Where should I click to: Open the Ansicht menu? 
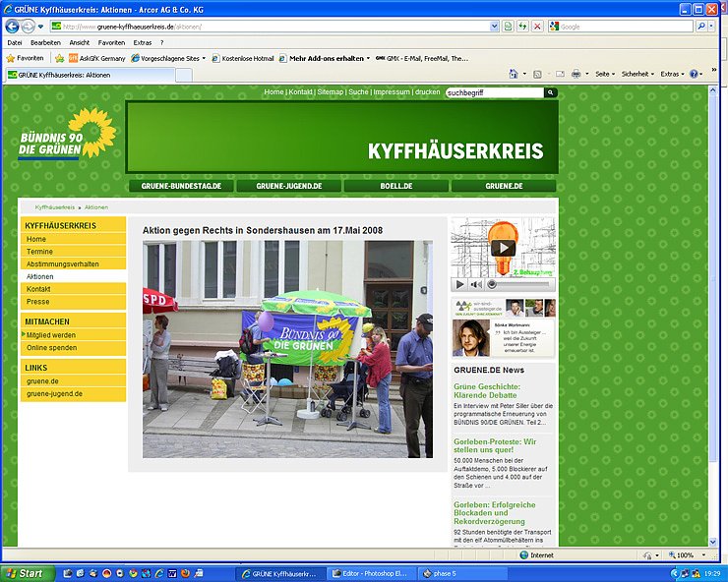coord(79,42)
